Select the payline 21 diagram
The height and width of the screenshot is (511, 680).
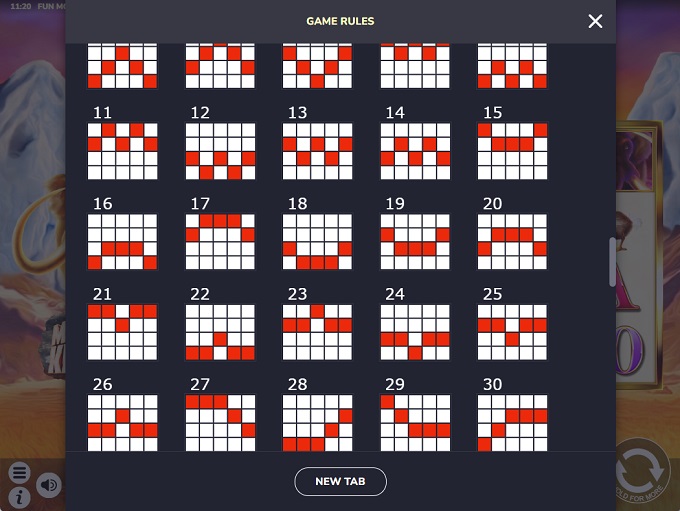(x=122, y=332)
